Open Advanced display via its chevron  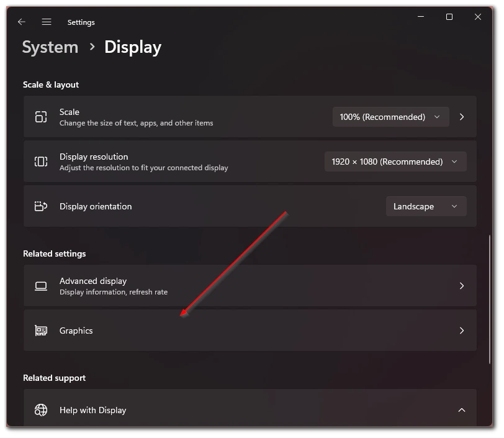click(462, 286)
